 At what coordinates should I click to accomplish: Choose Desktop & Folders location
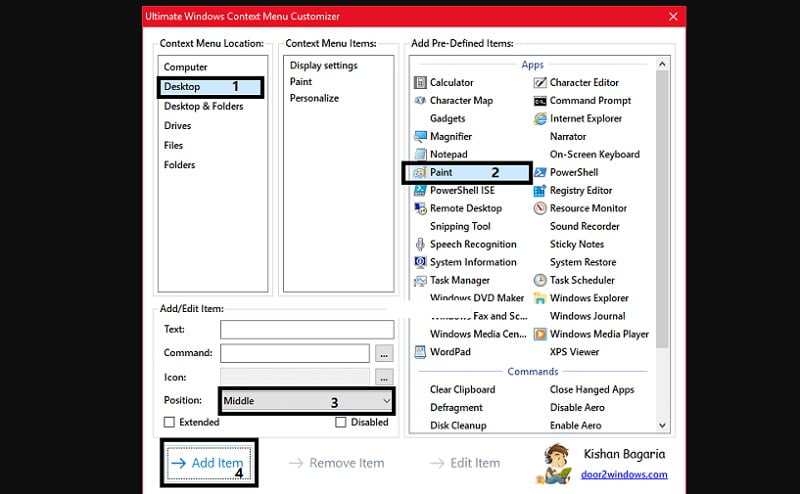(x=204, y=106)
